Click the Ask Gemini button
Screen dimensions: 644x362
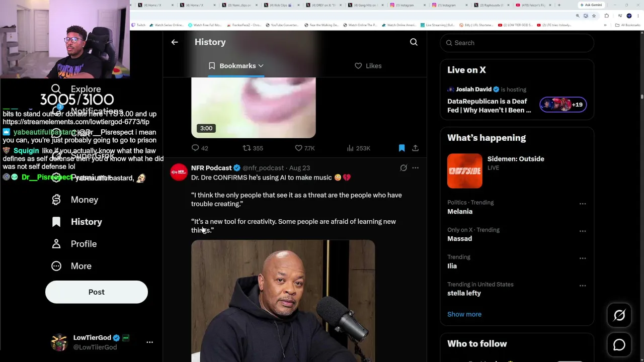(x=591, y=5)
